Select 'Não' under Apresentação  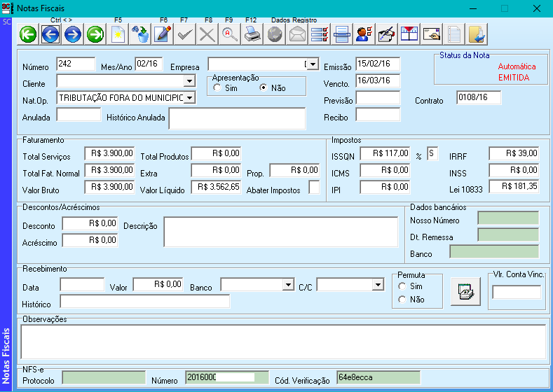[264, 88]
